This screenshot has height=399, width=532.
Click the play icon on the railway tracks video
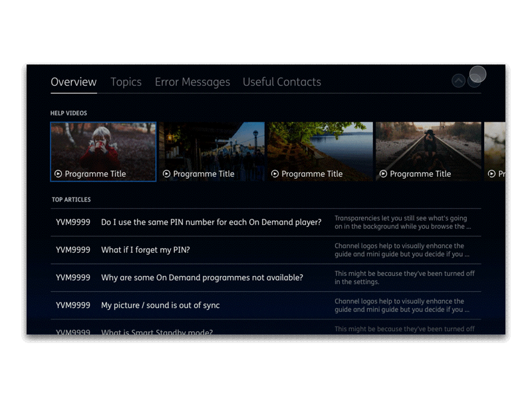tap(383, 174)
